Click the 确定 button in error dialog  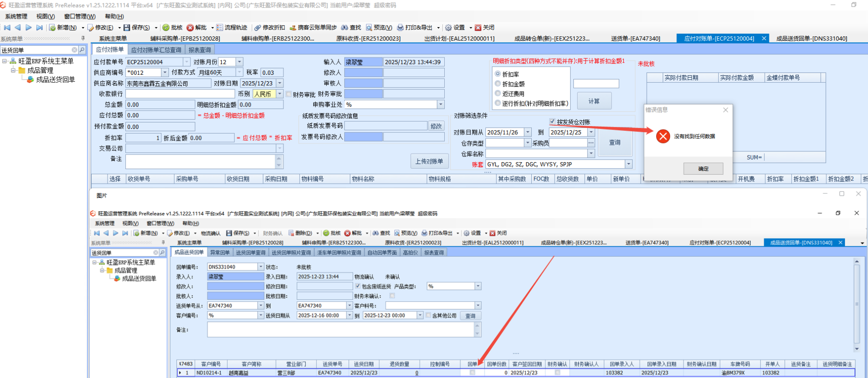pyautogui.click(x=703, y=169)
